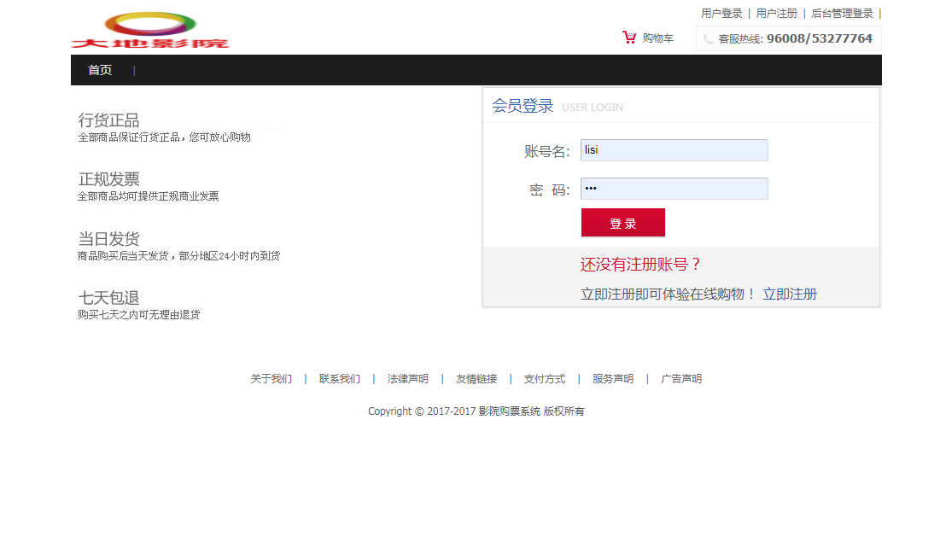The height and width of the screenshot is (560, 946).
Task: Click the phone icon beside 客服热线
Action: (x=706, y=38)
